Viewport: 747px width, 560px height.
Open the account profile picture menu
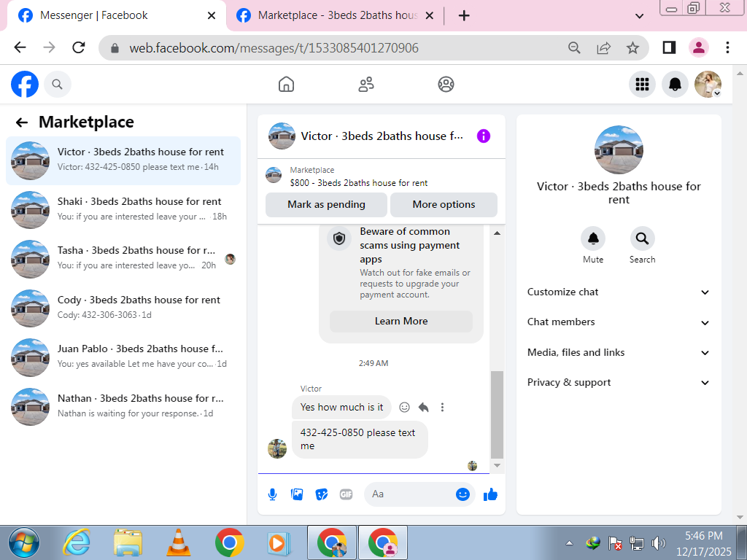click(708, 85)
